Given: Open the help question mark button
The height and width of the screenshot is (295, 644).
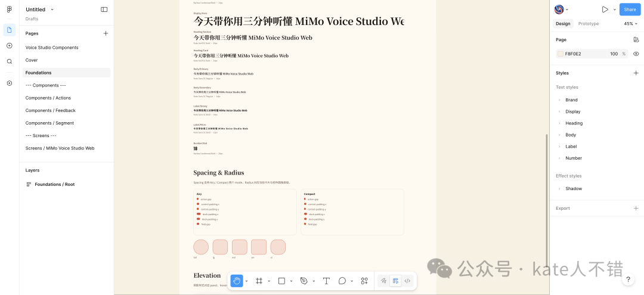Looking at the screenshot, I should coord(628,280).
